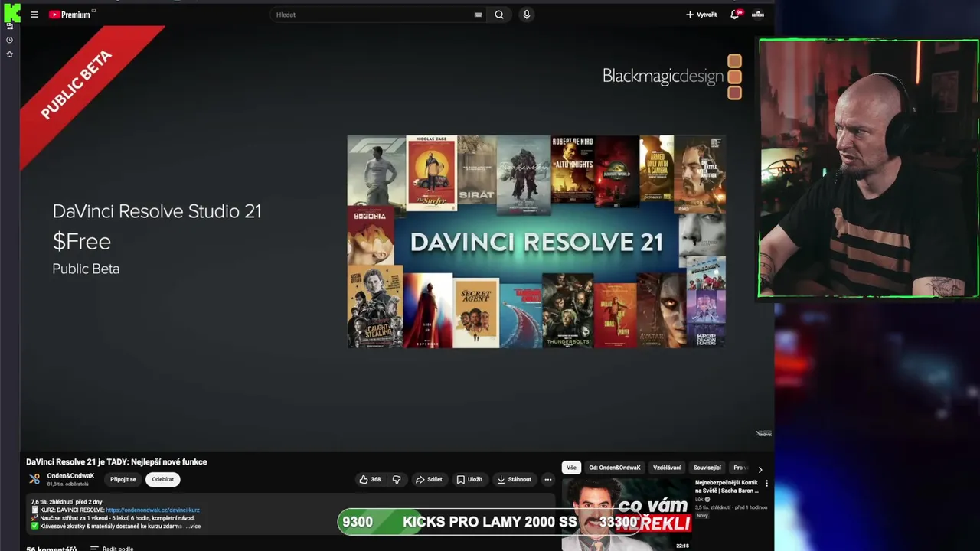The width and height of the screenshot is (980, 551).
Task: Like the video with 368 likes
Action: click(370, 479)
